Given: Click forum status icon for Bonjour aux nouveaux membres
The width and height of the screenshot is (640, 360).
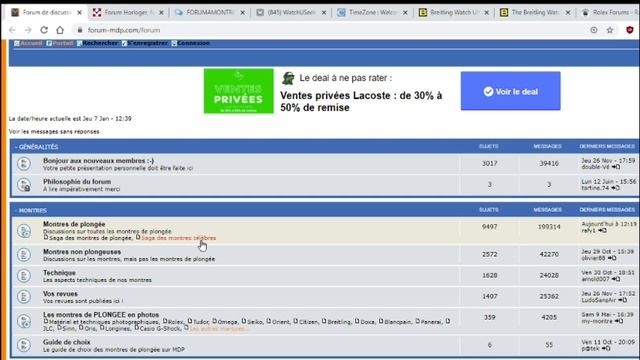Looking at the screenshot, I should point(24,164).
